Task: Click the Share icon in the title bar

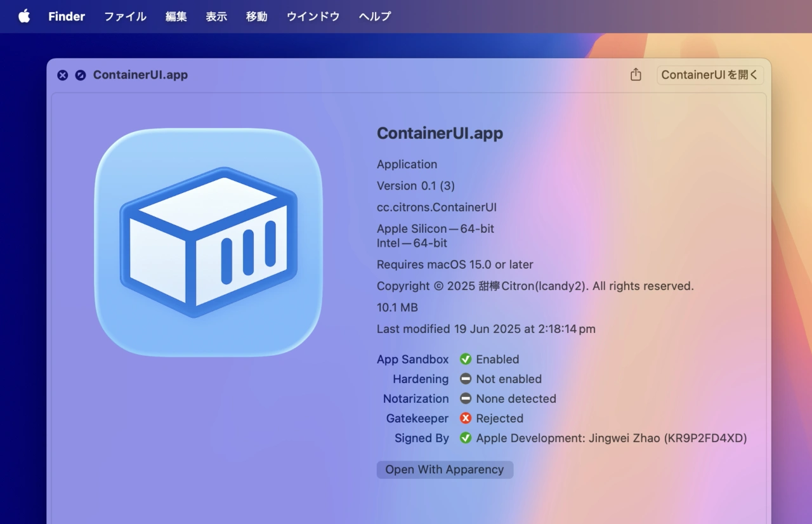Action: tap(636, 75)
